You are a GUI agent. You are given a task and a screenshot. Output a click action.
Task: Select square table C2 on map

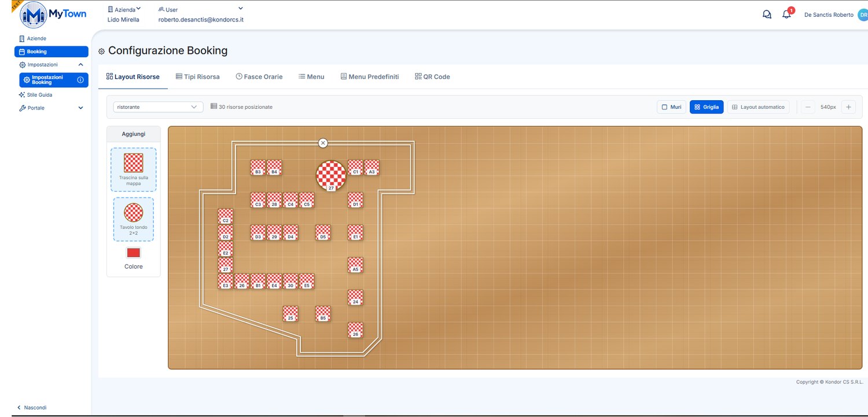(x=226, y=216)
